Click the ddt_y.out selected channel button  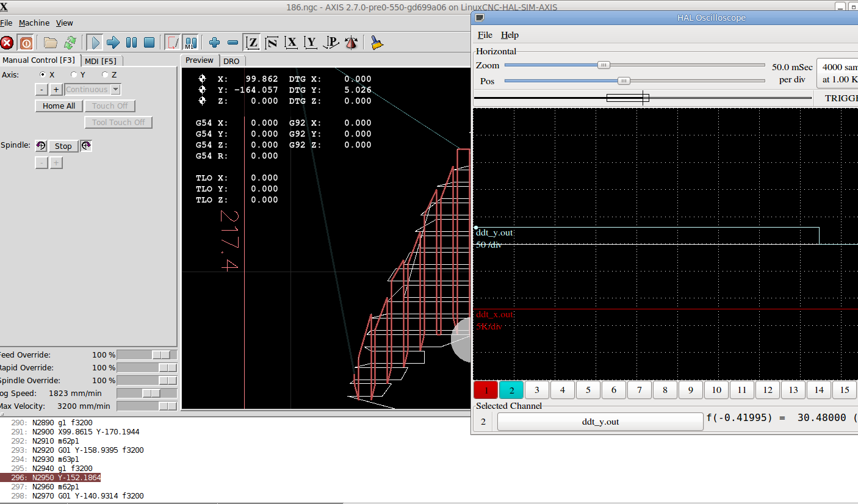pos(600,422)
